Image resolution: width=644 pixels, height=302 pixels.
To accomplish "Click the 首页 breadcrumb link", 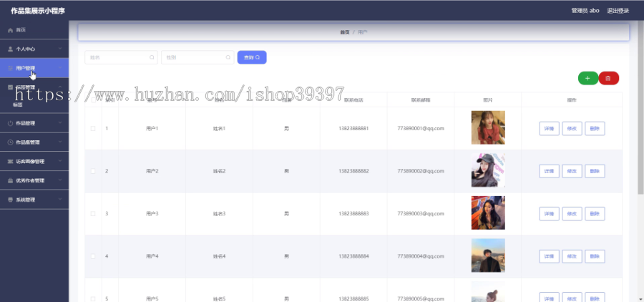I will pos(345,32).
